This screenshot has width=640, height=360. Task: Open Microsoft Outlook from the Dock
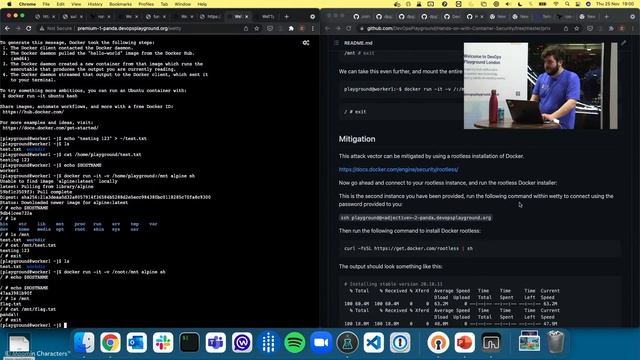coord(137,342)
